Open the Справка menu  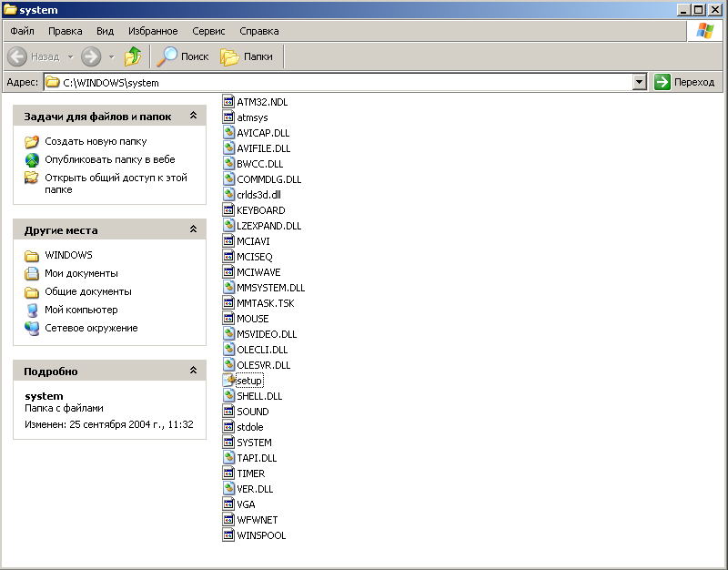(259, 31)
